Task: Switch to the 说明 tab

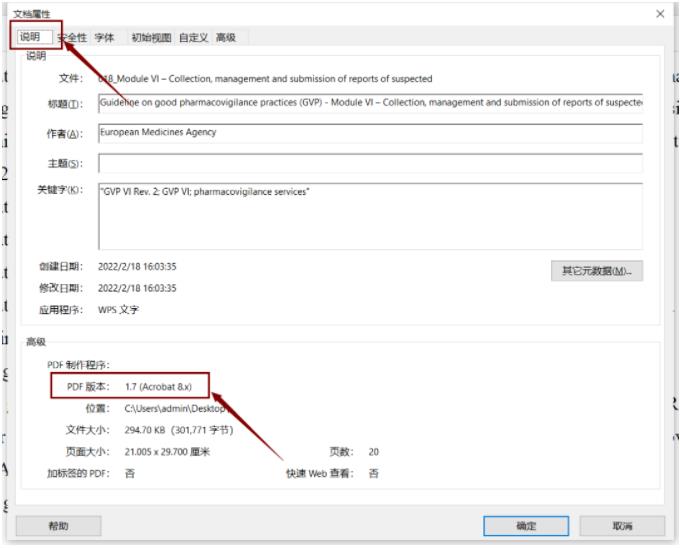Action: click(x=30, y=37)
